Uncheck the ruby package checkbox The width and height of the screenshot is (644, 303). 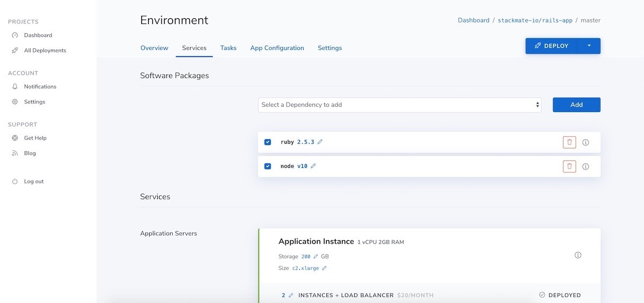coord(268,142)
